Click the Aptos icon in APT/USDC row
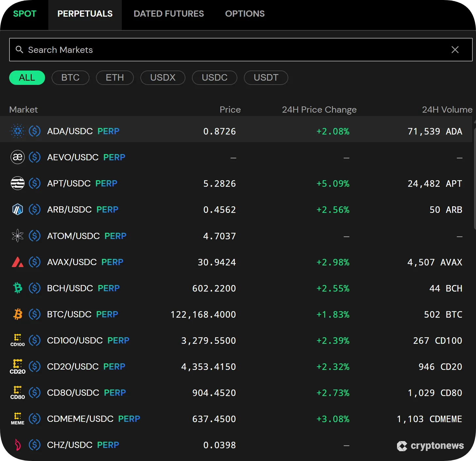Screen dimensions: 476x461 (x=18, y=183)
